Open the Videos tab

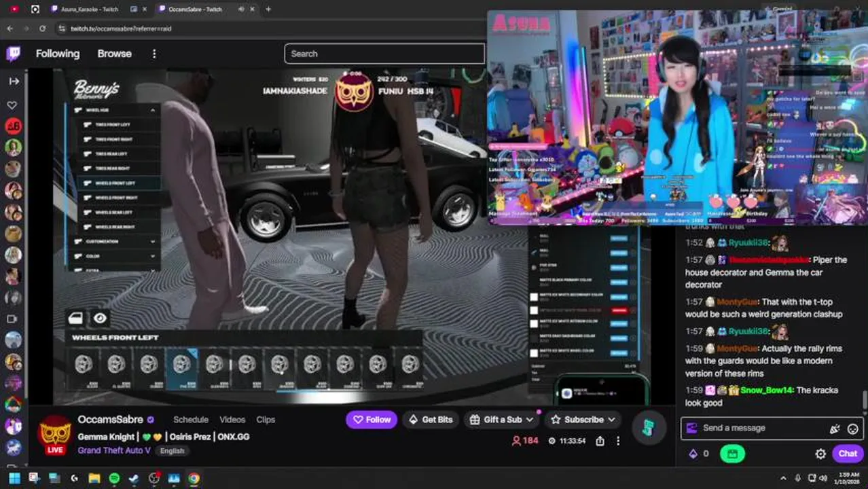pyautogui.click(x=232, y=420)
